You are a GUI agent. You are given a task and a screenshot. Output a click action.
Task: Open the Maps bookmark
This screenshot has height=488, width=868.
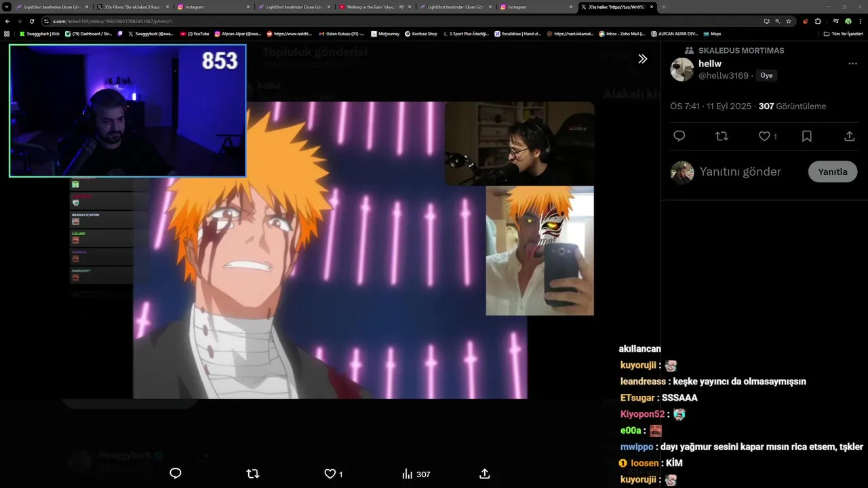pyautogui.click(x=712, y=33)
